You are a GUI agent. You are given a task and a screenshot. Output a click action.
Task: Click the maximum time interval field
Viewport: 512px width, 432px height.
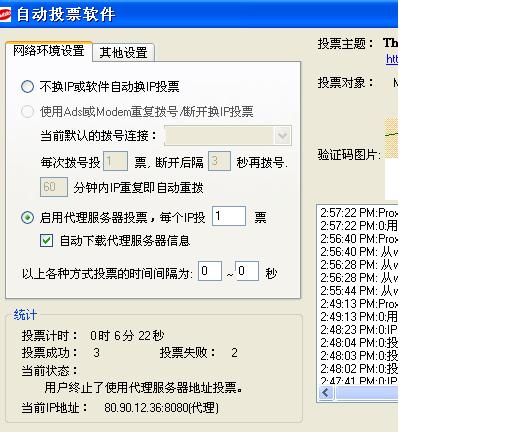click(x=247, y=271)
